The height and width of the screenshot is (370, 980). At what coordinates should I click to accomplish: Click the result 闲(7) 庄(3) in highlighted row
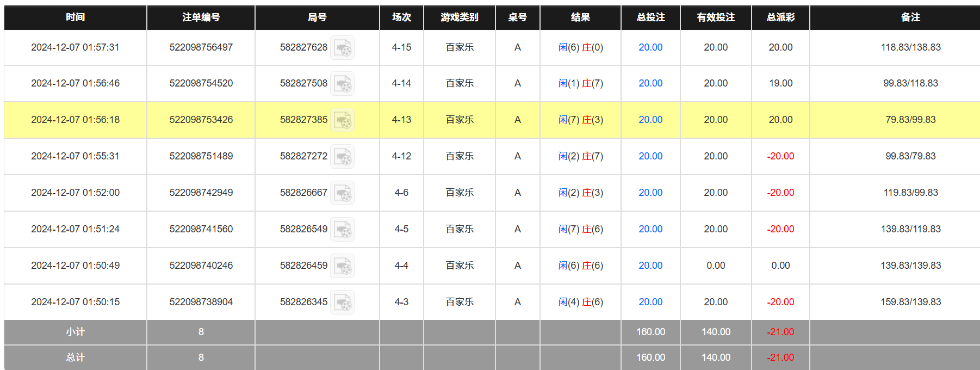[x=580, y=120]
